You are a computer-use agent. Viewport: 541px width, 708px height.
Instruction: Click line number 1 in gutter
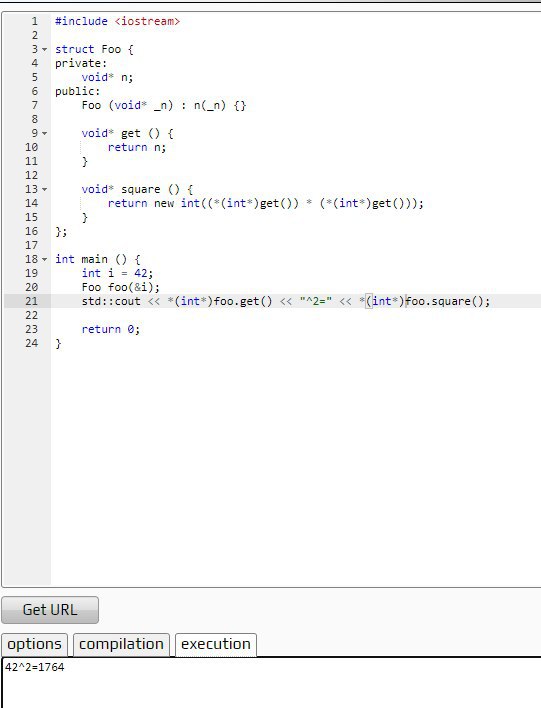coord(35,21)
